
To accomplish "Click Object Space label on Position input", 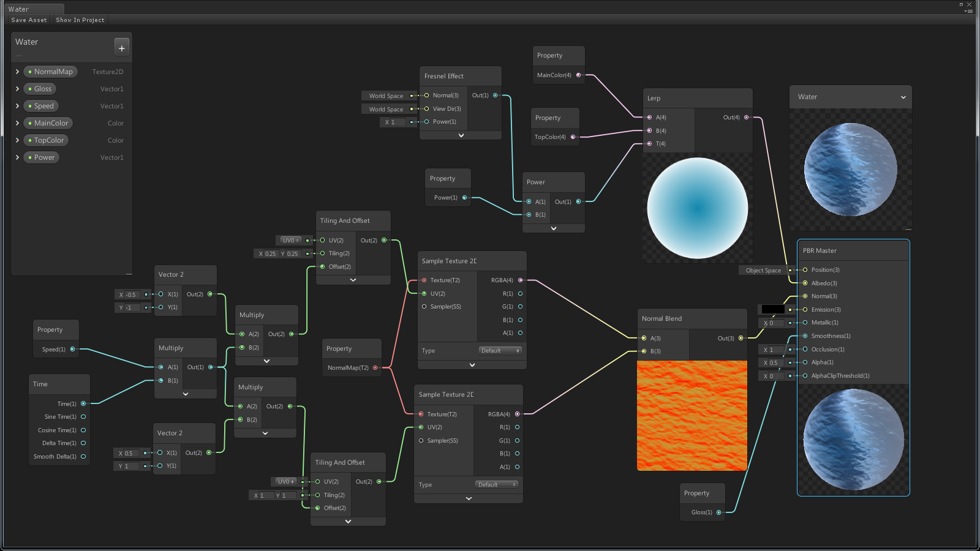I will [x=763, y=271].
